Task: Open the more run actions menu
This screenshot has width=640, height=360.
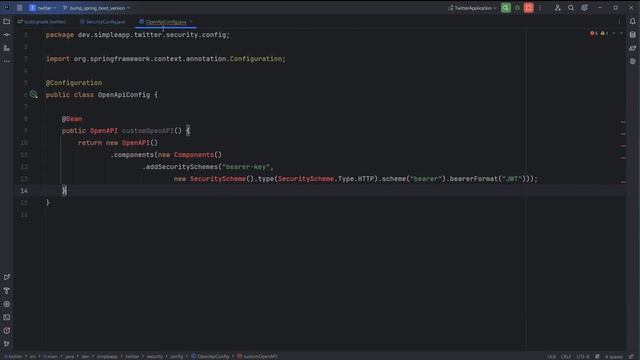Action: coord(540,8)
